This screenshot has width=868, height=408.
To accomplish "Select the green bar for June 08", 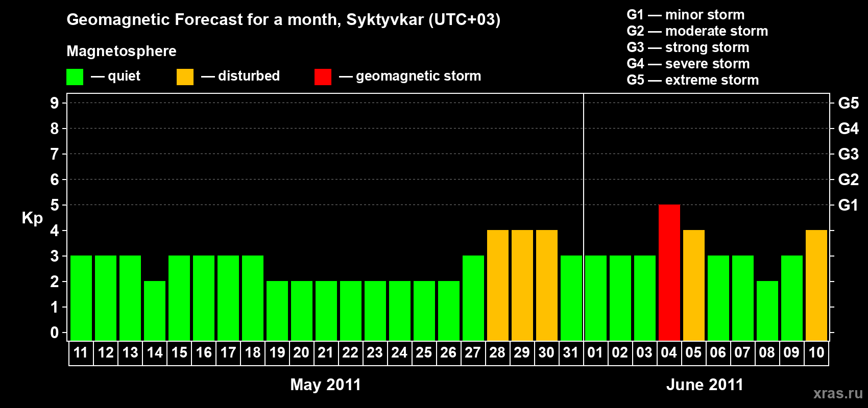I will (767, 311).
